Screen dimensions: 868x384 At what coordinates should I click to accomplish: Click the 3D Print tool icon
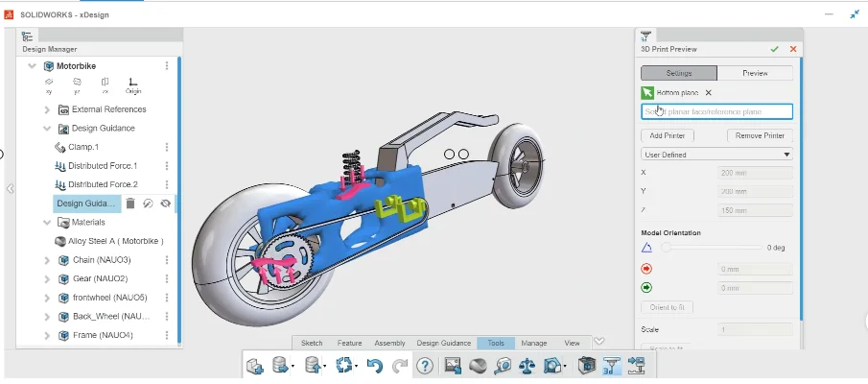pyautogui.click(x=612, y=365)
